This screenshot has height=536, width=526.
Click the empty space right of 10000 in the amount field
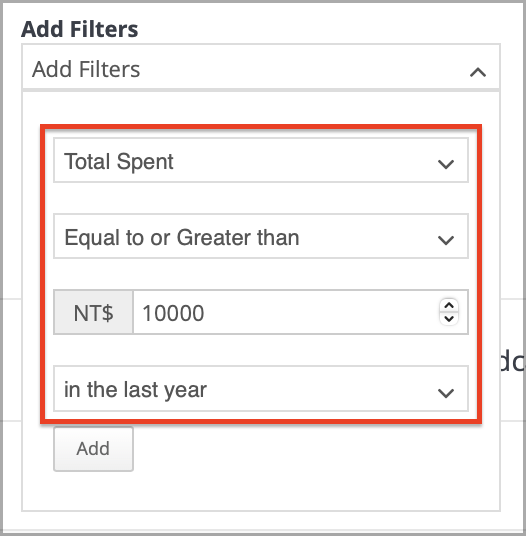coord(321,312)
